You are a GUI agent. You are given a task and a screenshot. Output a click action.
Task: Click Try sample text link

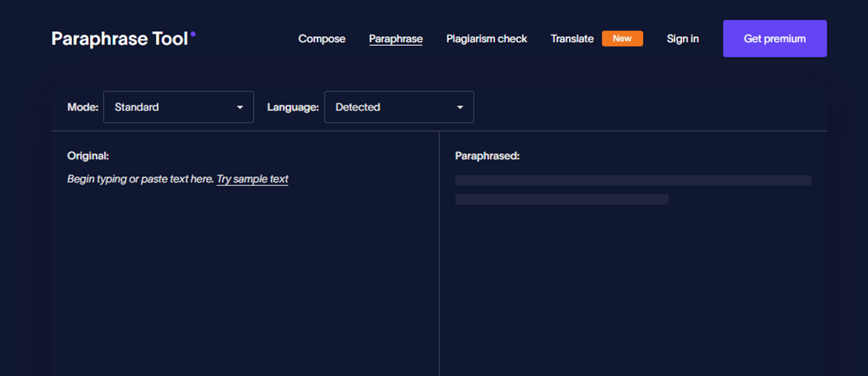[x=252, y=179]
